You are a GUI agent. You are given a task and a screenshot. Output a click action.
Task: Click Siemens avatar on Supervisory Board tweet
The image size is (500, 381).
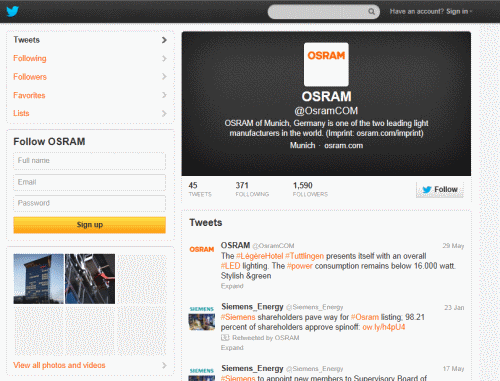coord(202,374)
